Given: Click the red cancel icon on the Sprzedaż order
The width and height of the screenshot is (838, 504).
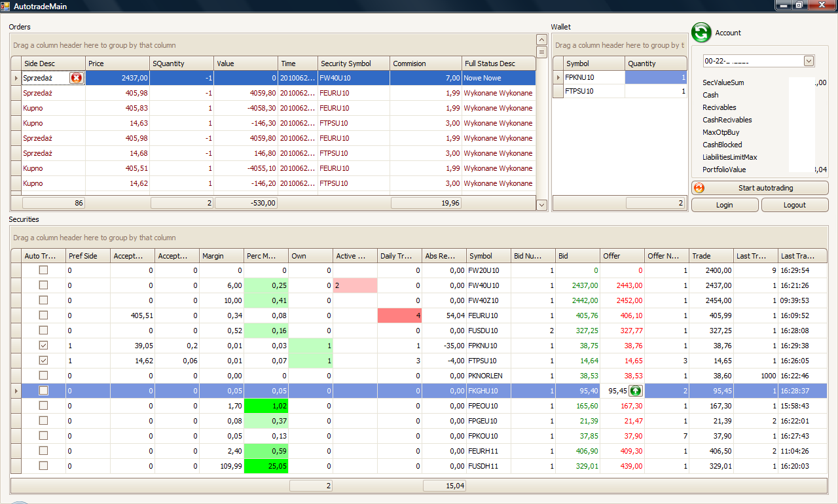Looking at the screenshot, I should click(76, 78).
